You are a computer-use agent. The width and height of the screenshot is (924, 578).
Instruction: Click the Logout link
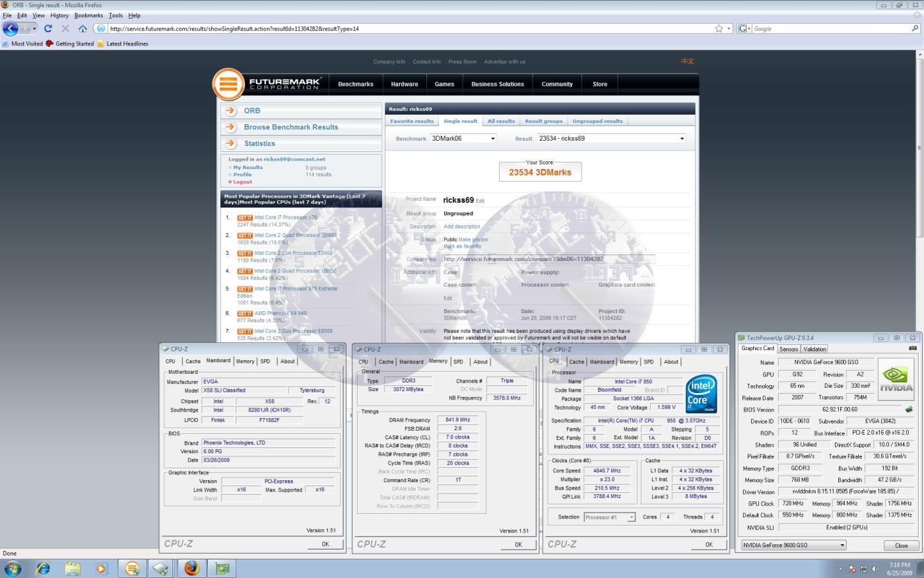[242, 182]
